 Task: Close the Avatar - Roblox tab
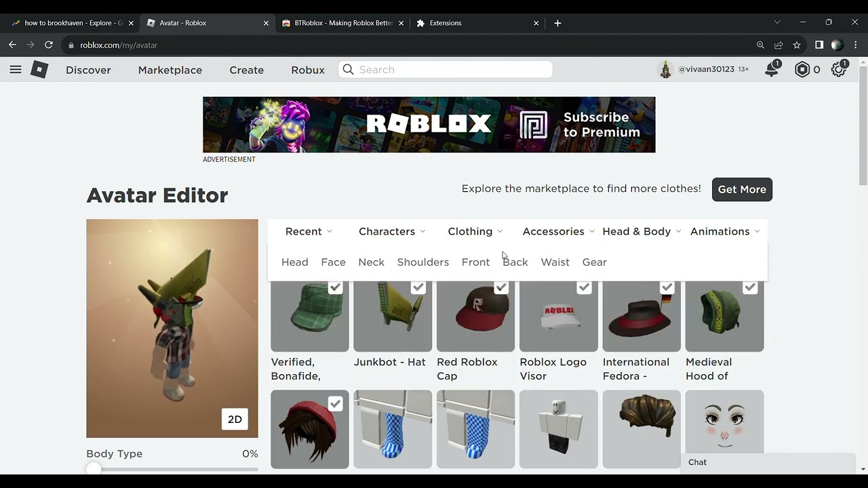pos(266,23)
